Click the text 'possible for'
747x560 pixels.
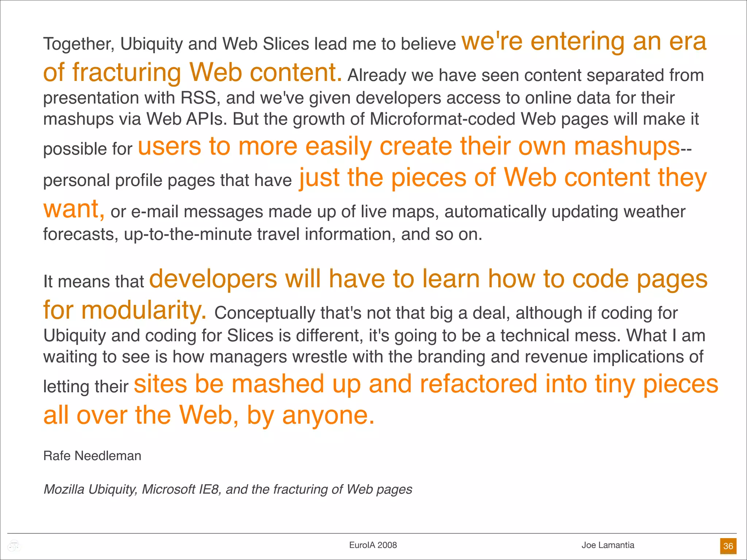[88, 149]
